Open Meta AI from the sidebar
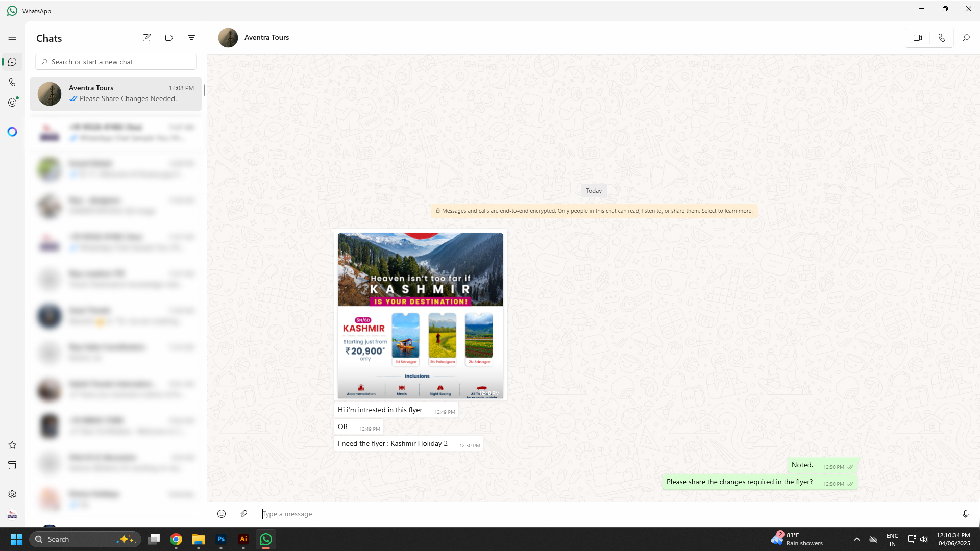Image resolution: width=980 pixels, height=551 pixels. point(12,132)
